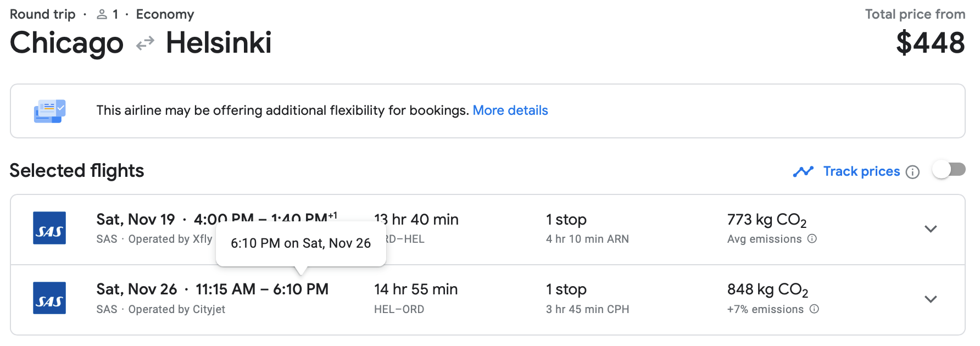
Task: Click the Track prices label
Action: [x=861, y=171]
